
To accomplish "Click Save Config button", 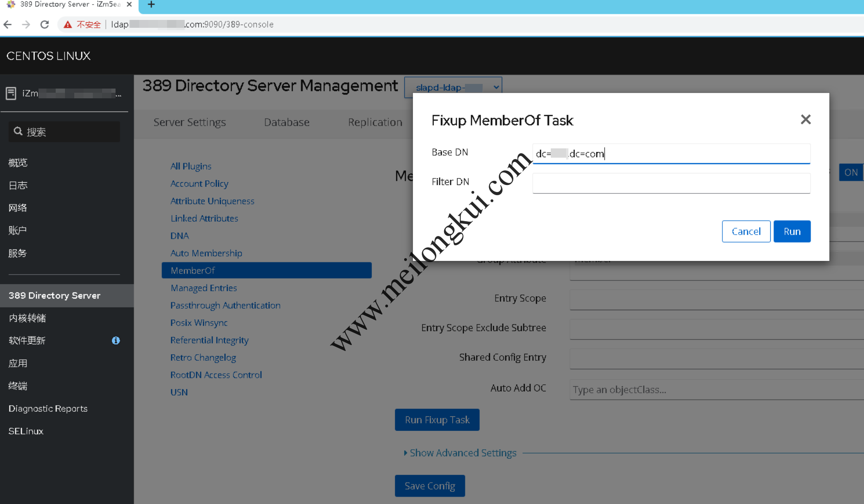I will (x=430, y=486).
